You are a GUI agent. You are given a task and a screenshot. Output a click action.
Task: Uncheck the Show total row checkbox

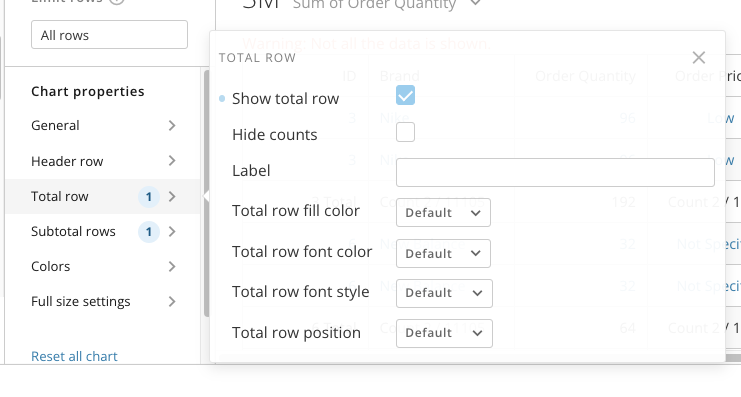coord(405,95)
